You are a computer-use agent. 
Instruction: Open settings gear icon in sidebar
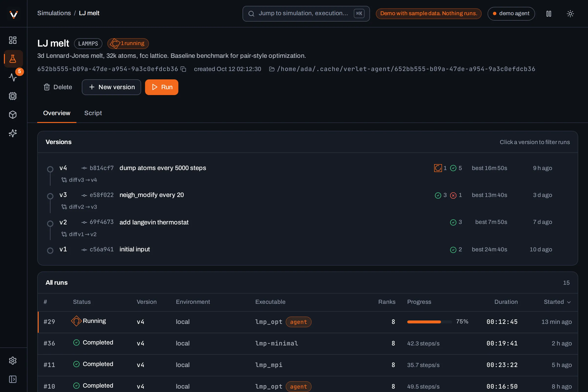click(13, 360)
